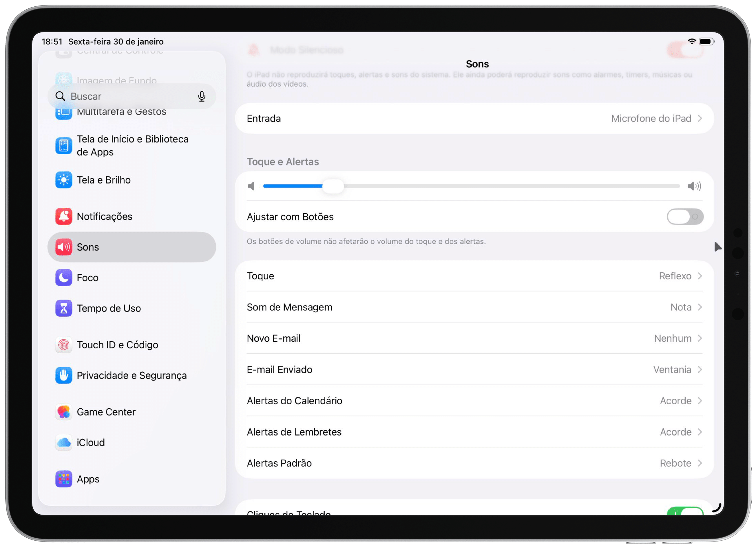Tap the microphone icon in search bar
This screenshot has height=547, width=756.
[x=201, y=96]
